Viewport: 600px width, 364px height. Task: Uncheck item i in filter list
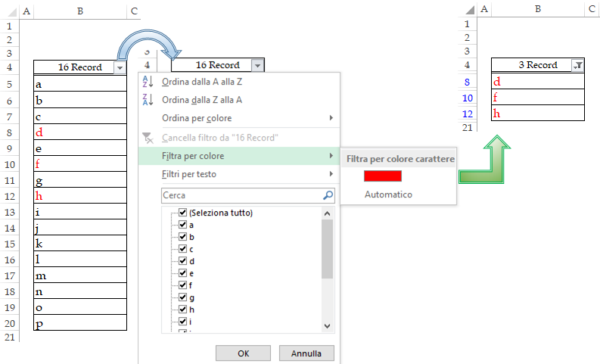point(183,322)
